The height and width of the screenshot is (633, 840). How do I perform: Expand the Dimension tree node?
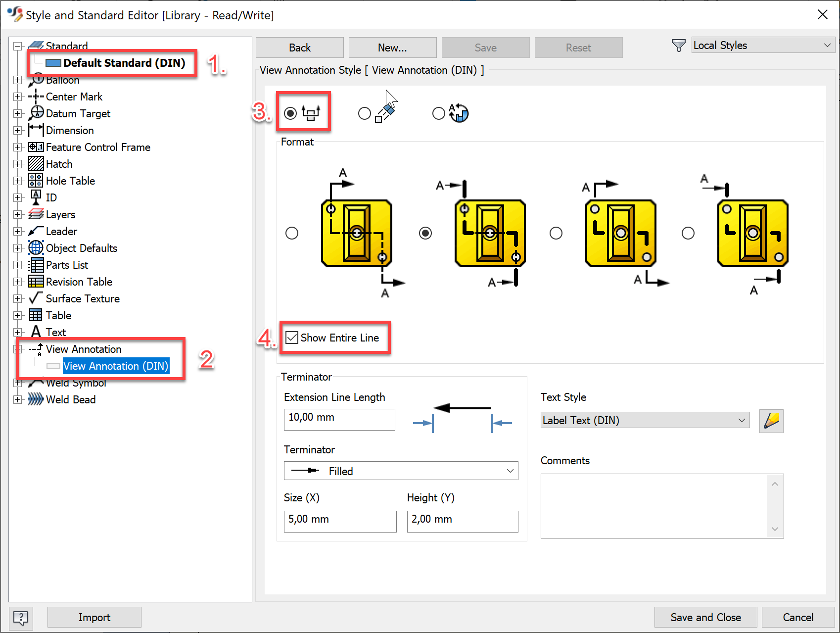coord(18,130)
